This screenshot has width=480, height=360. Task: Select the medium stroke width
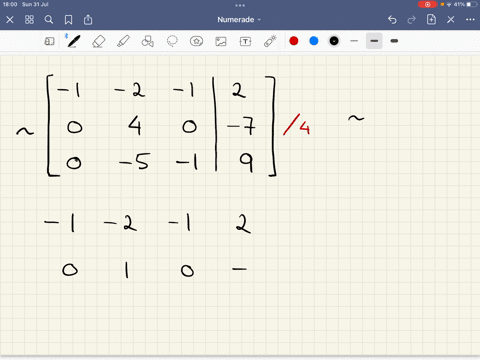[374, 41]
